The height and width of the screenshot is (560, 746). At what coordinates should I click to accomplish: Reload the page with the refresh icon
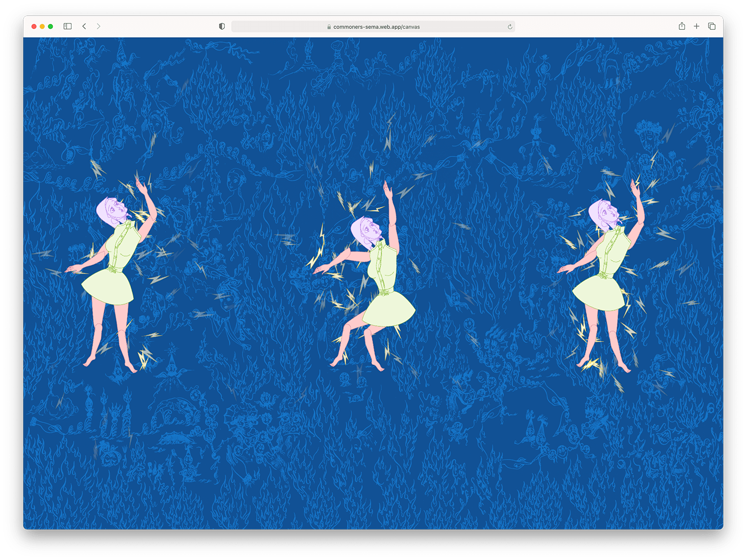pos(510,27)
